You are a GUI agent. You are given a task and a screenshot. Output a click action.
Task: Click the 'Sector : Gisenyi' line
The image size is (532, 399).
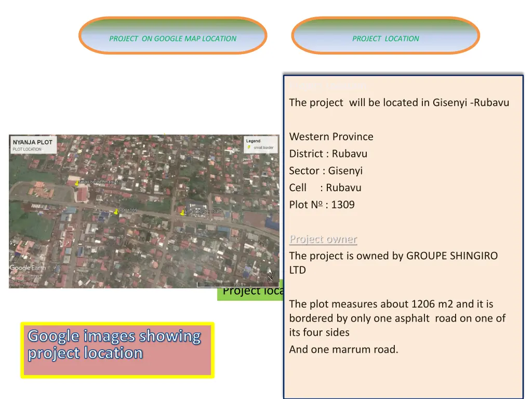point(326,170)
